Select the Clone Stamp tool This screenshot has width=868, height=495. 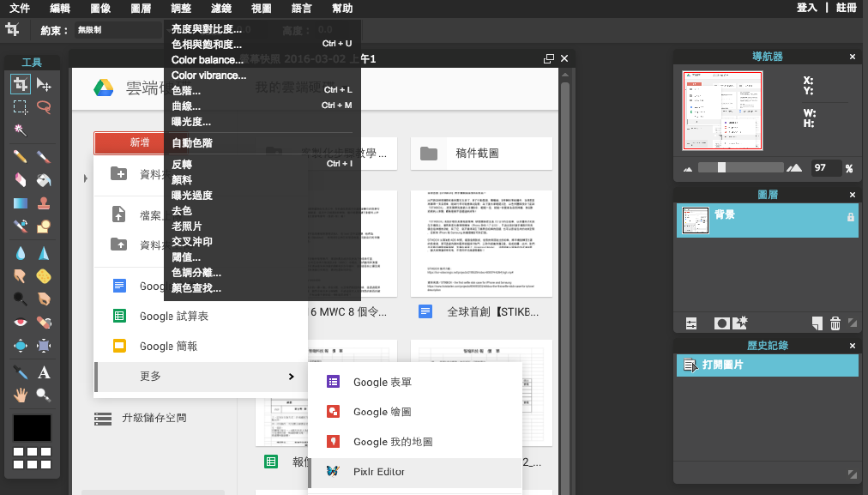coord(44,203)
